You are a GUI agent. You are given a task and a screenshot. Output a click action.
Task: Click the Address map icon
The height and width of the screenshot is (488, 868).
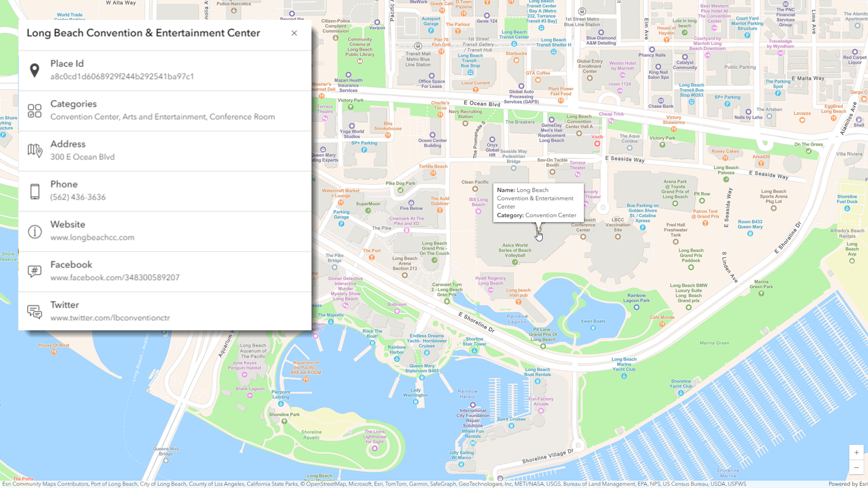[34, 150]
